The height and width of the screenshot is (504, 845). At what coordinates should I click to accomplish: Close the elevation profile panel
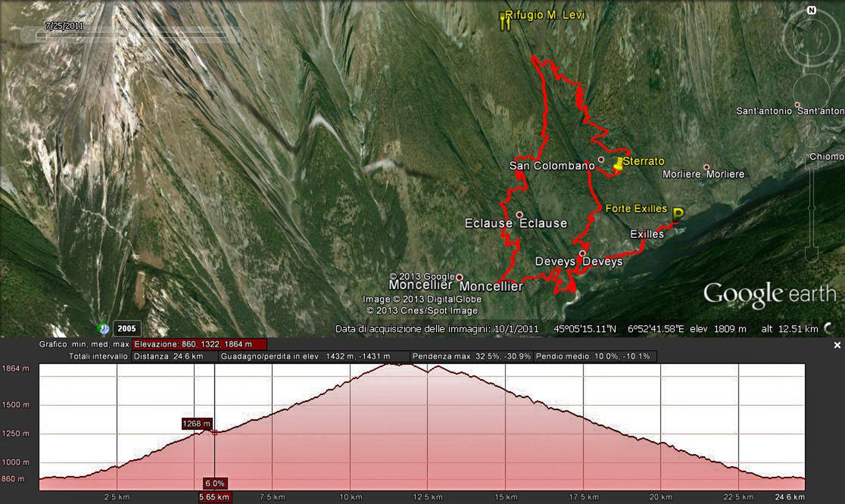pyautogui.click(x=837, y=345)
